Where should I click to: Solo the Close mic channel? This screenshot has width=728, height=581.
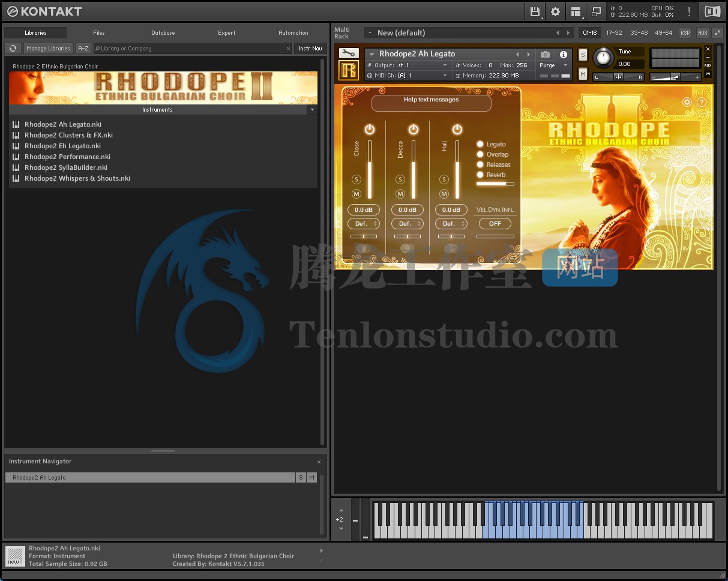(356, 179)
